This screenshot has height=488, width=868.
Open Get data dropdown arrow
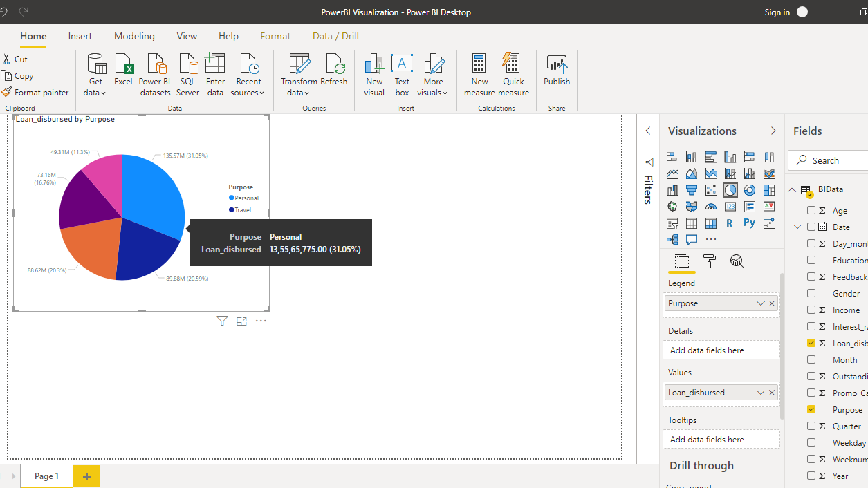pos(104,93)
